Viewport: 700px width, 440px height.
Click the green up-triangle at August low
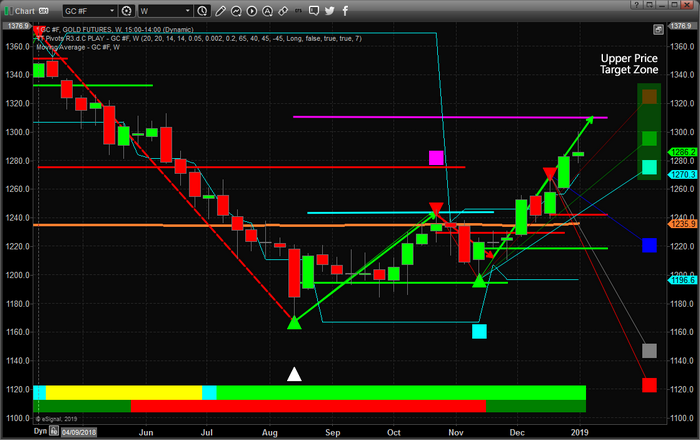pos(294,322)
